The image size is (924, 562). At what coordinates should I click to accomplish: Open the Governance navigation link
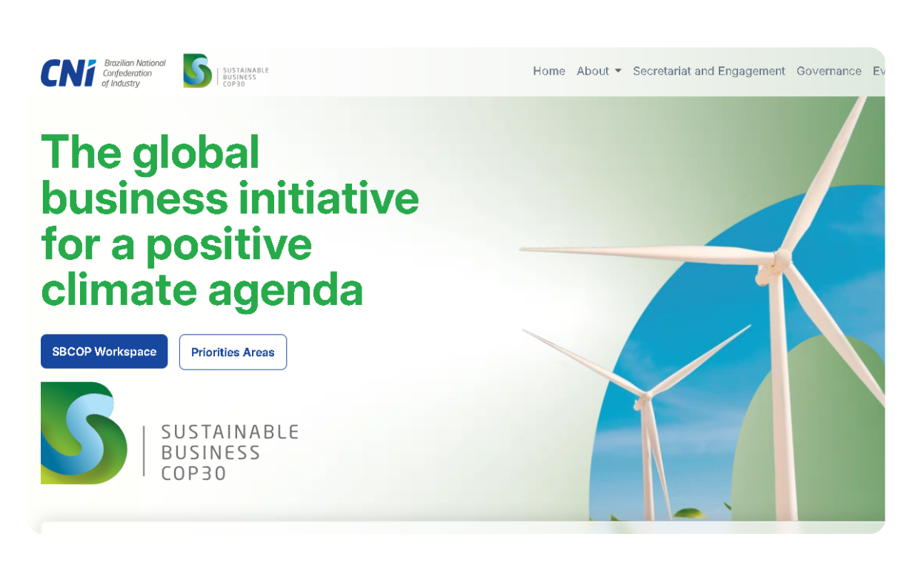pos(828,71)
